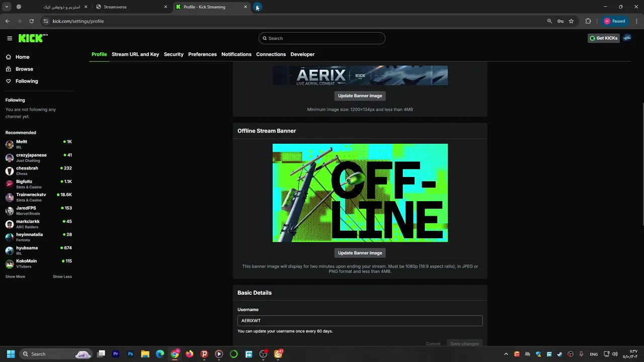Image resolution: width=644 pixels, height=362 pixels.
Task: Open the hamburger sidebar menu
Action: tap(10, 38)
